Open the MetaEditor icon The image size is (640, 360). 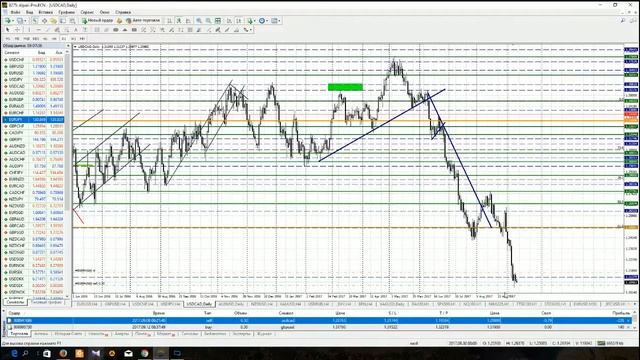(119, 20)
